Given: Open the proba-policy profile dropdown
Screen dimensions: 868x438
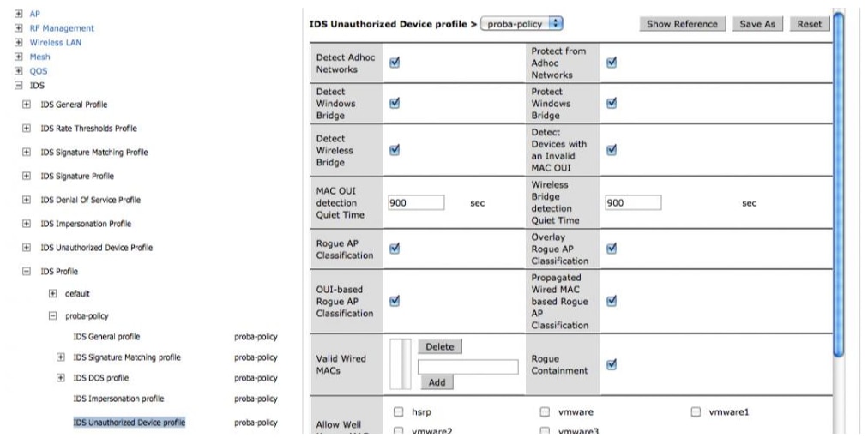Looking at the screenshot, I should (x=521, y=24).
